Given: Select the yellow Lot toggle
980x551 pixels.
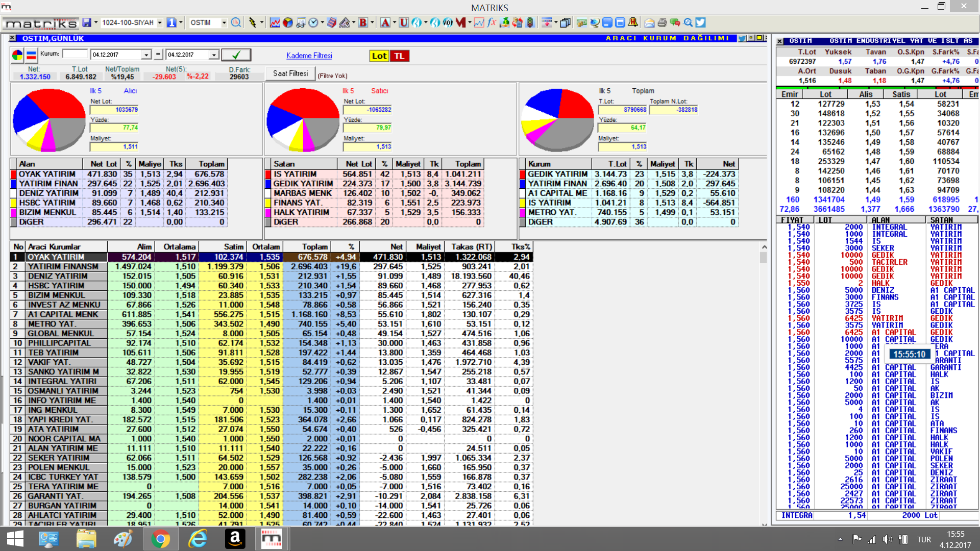Looking at the screenshot, I should [x=379, y=56].
